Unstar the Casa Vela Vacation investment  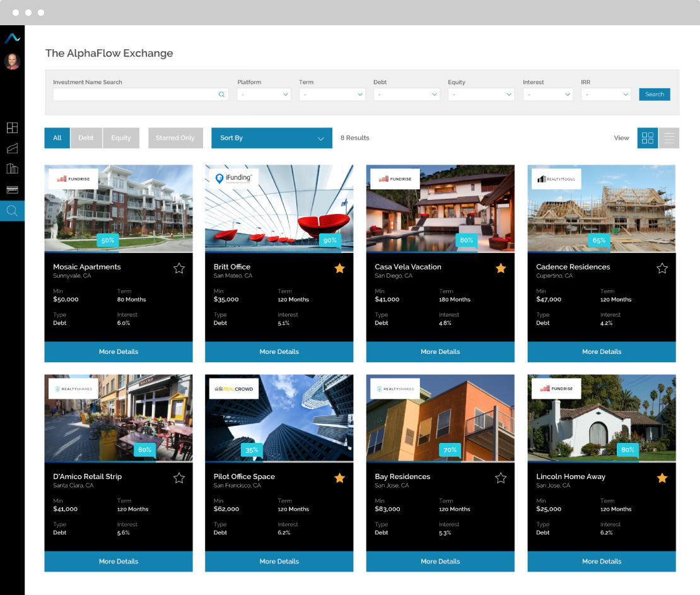coord(501,268)
